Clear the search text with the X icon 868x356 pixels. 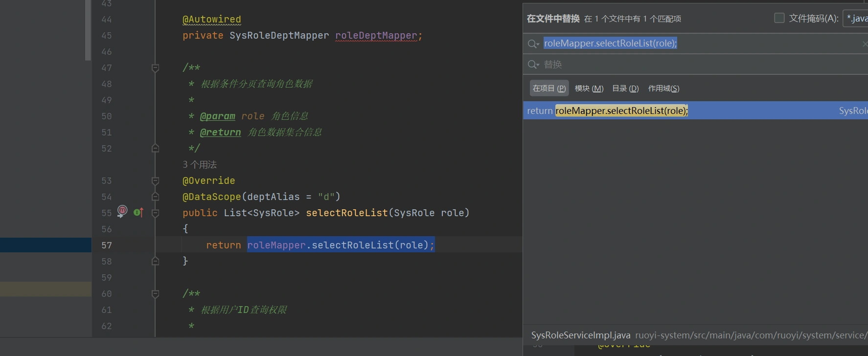tap(865, 44)
